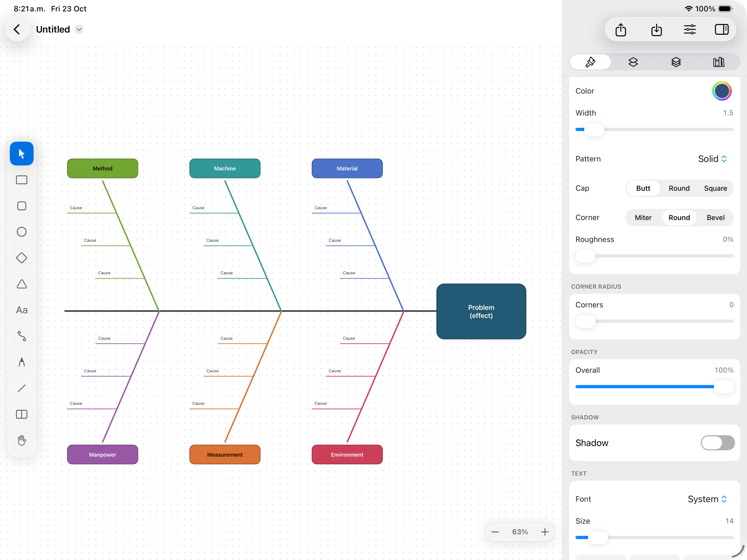
Task: Select the Manpower box
Action: (x=103, y=455)
